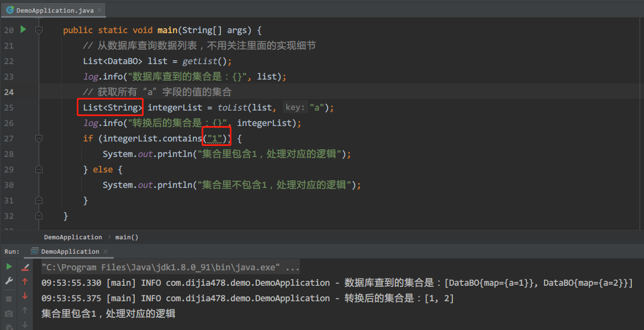Click the Run: tool window label

(12, 252)
